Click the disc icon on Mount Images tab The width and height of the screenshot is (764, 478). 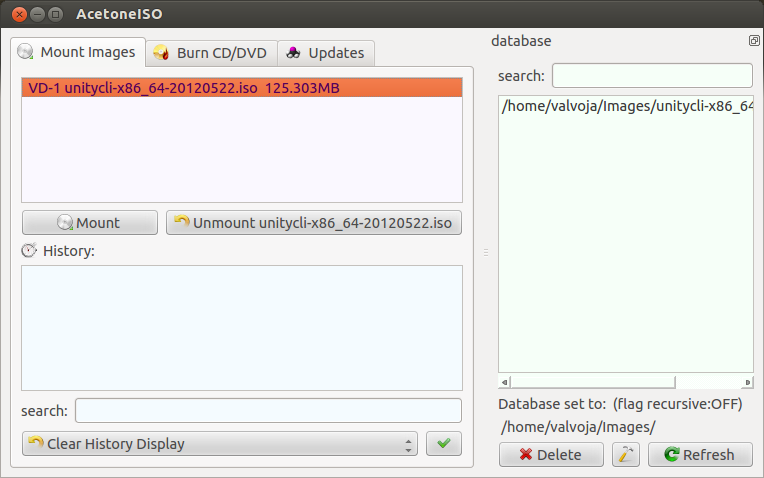(27, 52)
